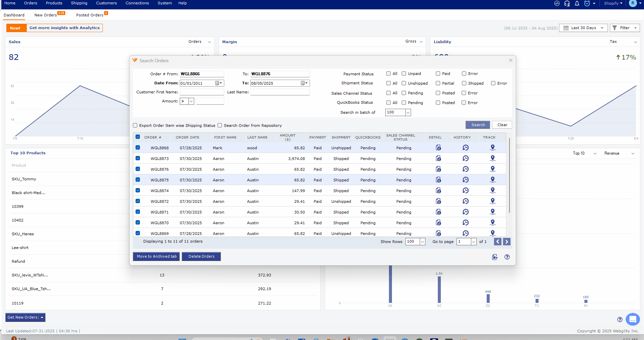Viewport: 644px width, 340px height.
Task: Click the Search button
Action: pyautogui.click(x=478, y=125)
